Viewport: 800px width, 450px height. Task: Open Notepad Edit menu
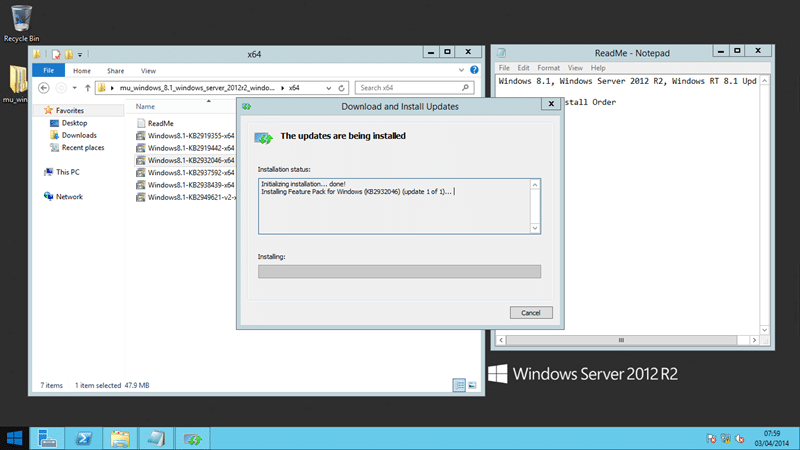click(x=523, y=68)
